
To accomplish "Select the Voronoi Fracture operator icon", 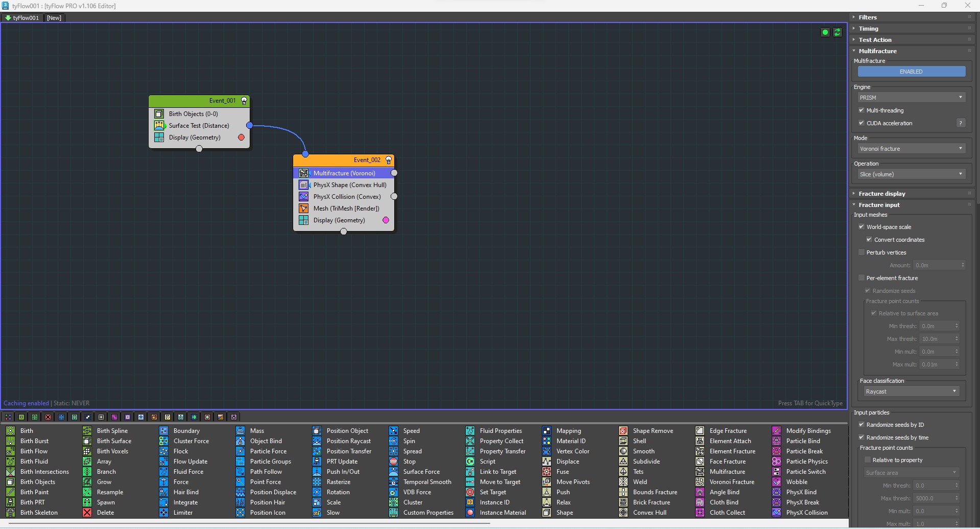I will 700,482.
